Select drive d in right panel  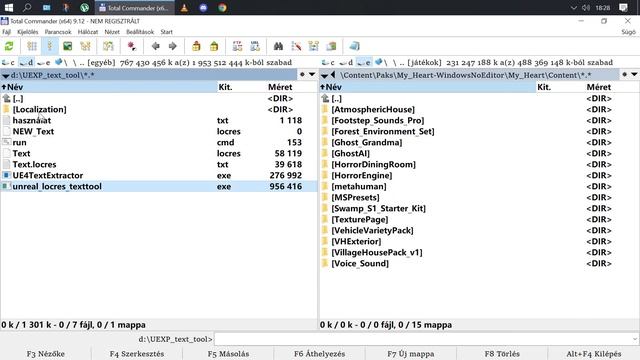click(346, 62)
